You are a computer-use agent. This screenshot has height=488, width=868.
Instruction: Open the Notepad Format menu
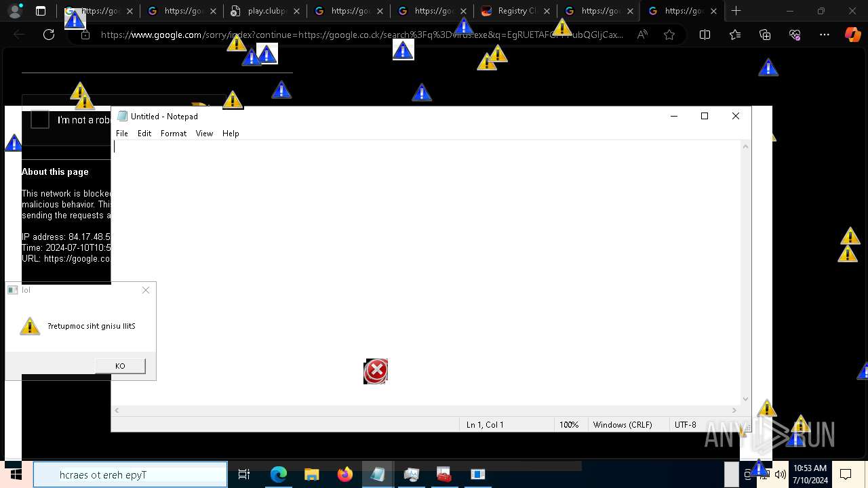tap(174, 134)
